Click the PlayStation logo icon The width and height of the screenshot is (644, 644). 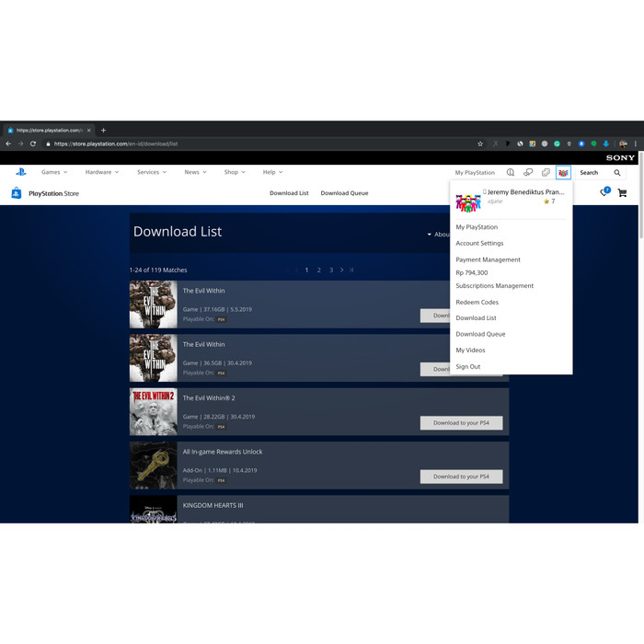coord(20,172)
